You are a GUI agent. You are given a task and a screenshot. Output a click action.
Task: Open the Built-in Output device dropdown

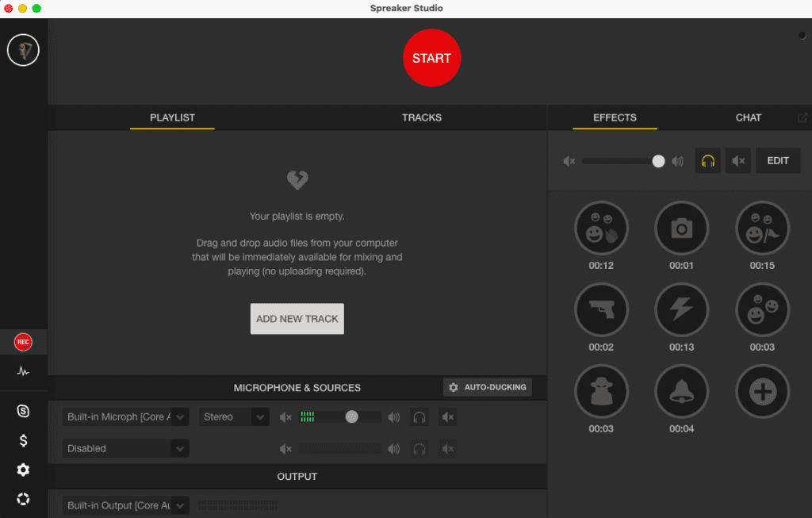[x=125, y=505]
